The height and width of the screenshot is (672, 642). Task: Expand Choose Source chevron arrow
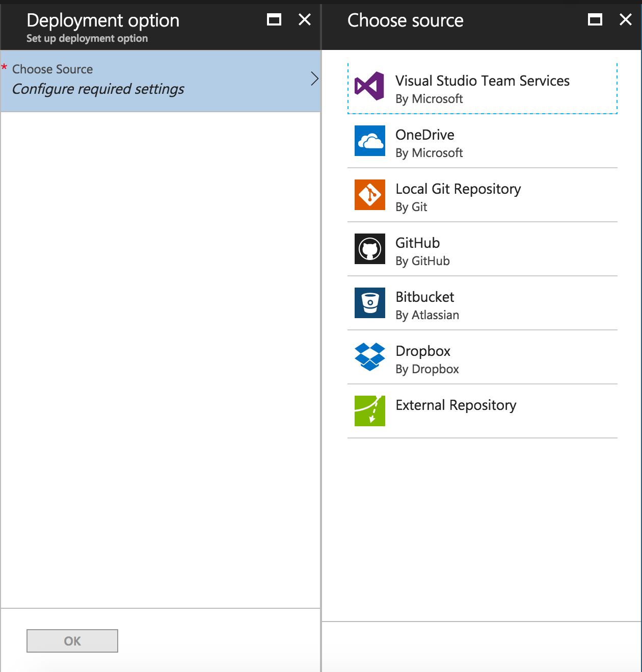[x=314, y=79]
